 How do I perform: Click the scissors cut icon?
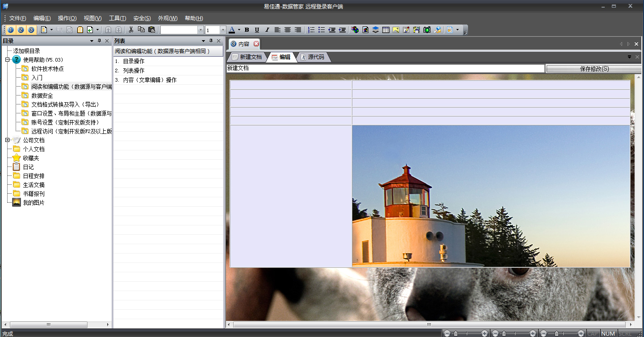tap(131, 30)
